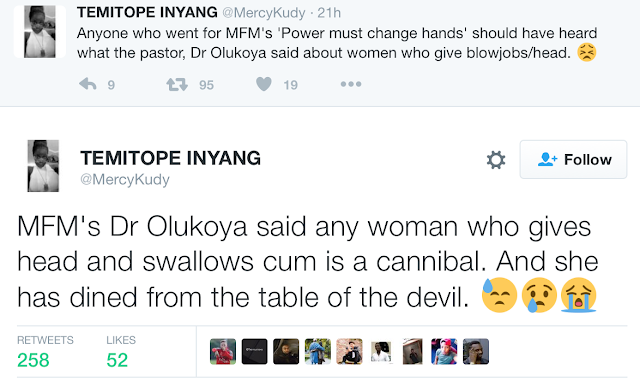Screen dimensions: 640x381
Task: Open the 21h timestamp of top tweet
Action: pos(329,13)
